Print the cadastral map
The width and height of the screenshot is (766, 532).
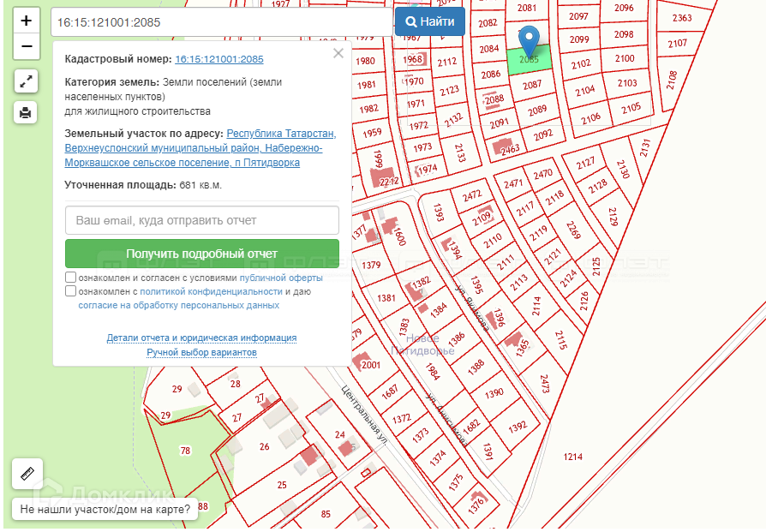click(x=26, y=112)
